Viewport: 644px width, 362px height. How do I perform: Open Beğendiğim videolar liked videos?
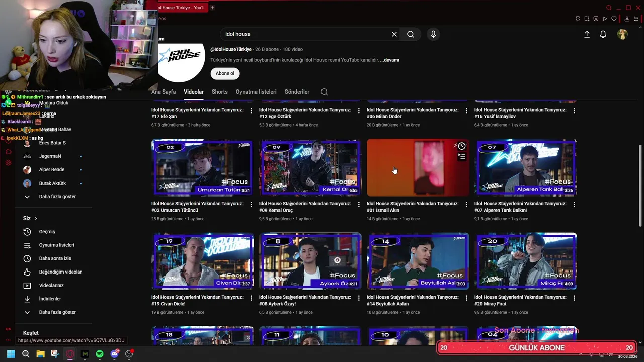tap(60, 272)
